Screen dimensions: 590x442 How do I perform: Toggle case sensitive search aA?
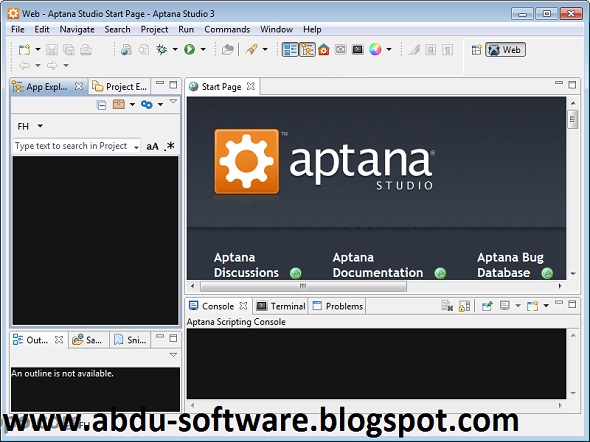point(152,146)
